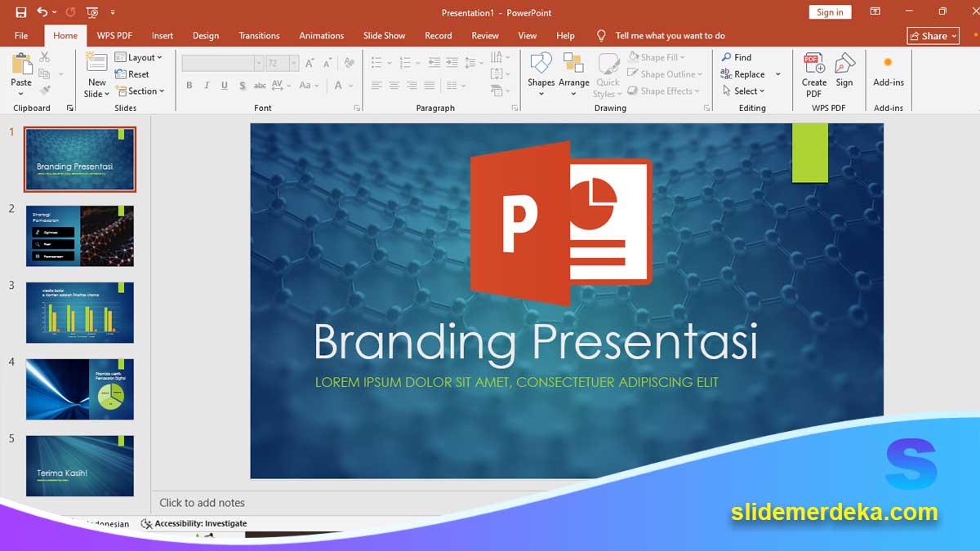Increase list indent level
This screenshot has width=980, height=551.
pos(452,62)
